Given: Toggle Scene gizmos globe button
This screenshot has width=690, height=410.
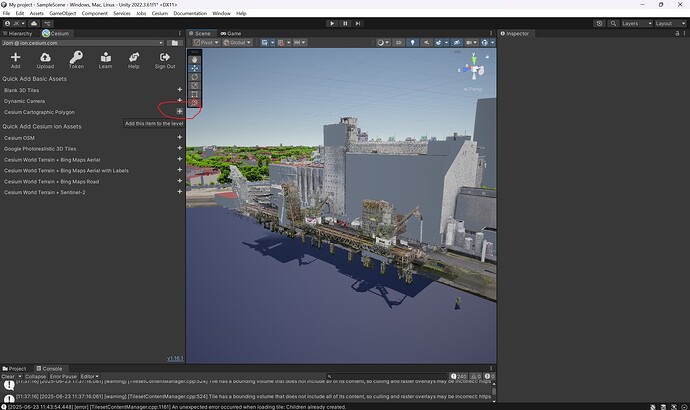Looking at the screenshot, I should (x=484, y=43).
